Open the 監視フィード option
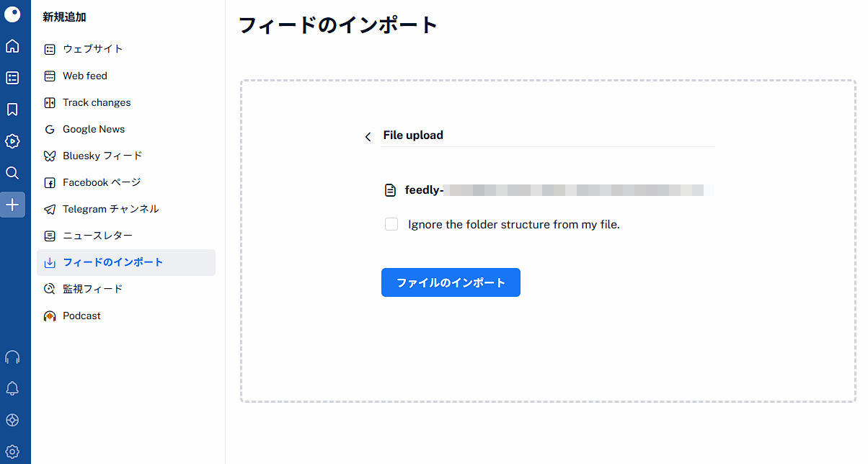Image resolution: width=868 pixels, height=464 pixels. click(92, 289)
